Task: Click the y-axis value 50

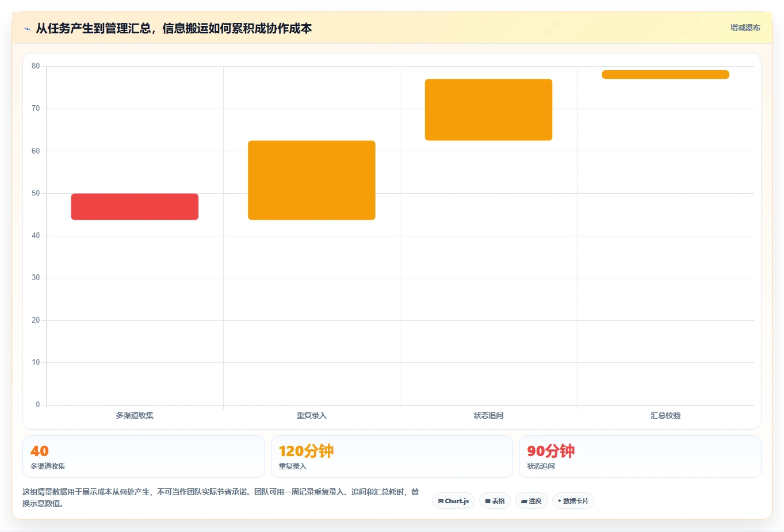Action: click(x=36, y=193)
